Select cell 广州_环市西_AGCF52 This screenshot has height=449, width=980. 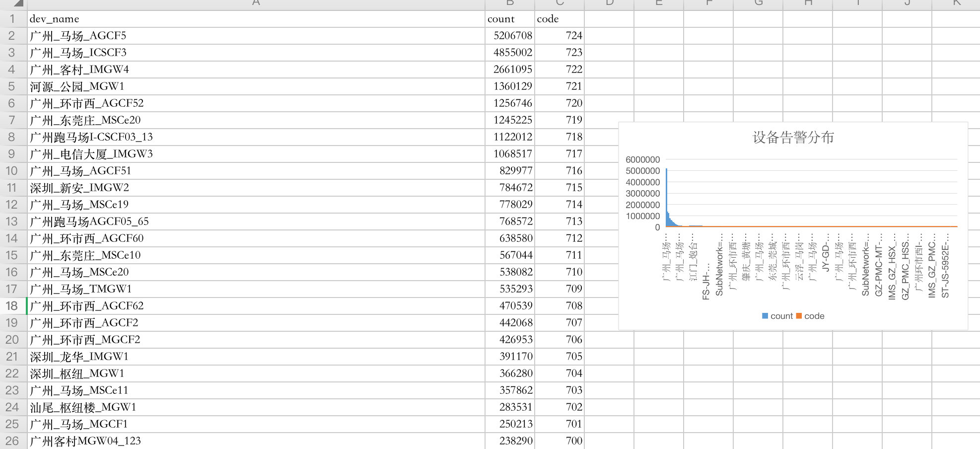coord(256,103)
